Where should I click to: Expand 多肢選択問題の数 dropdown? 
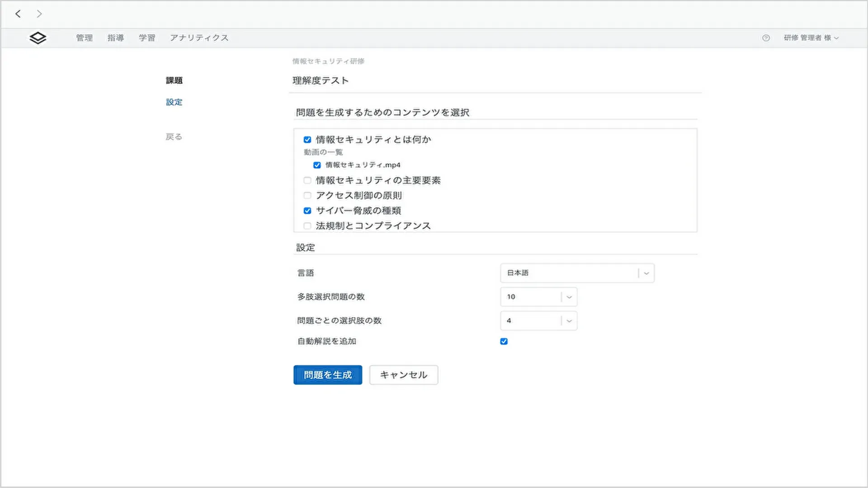pyautogui.click(x=538, y=297)
